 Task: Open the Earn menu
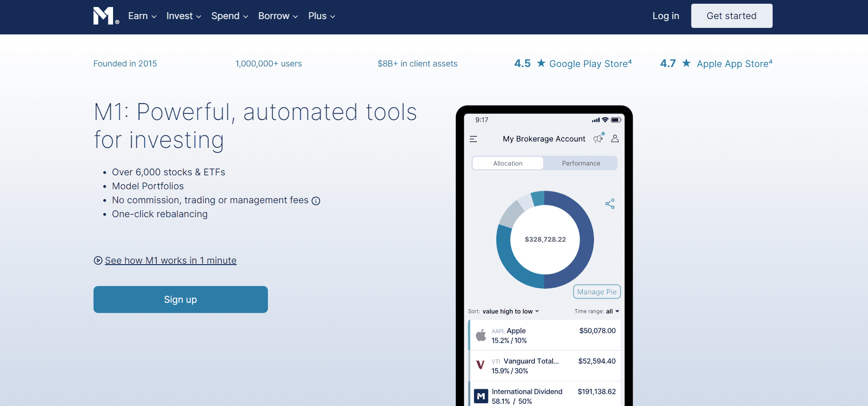pyautogui.click(x=142, y=16)
